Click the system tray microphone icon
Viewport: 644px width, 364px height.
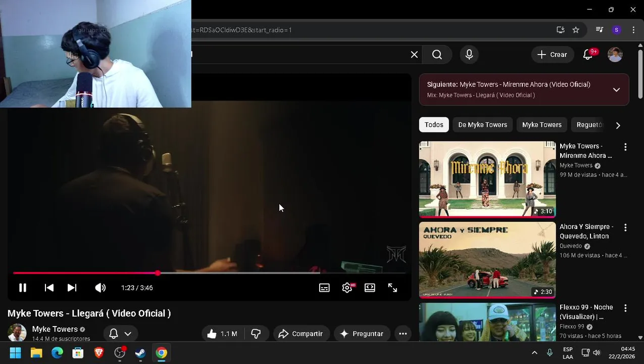tap(550, 353)
